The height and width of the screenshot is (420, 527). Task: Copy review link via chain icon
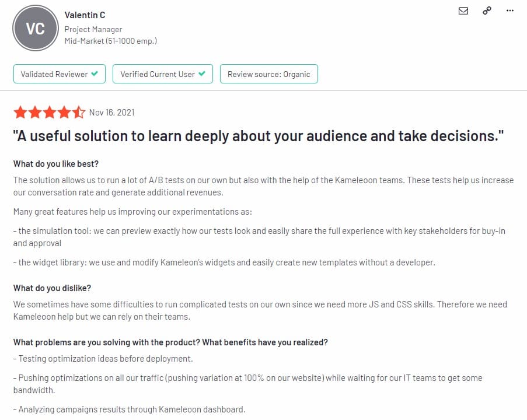click(x=487, y=10)
